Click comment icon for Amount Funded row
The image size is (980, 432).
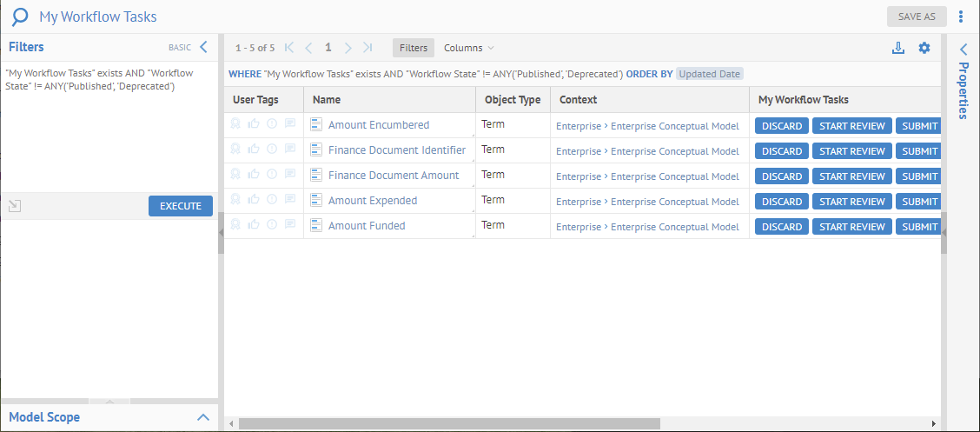pos(290,225)
